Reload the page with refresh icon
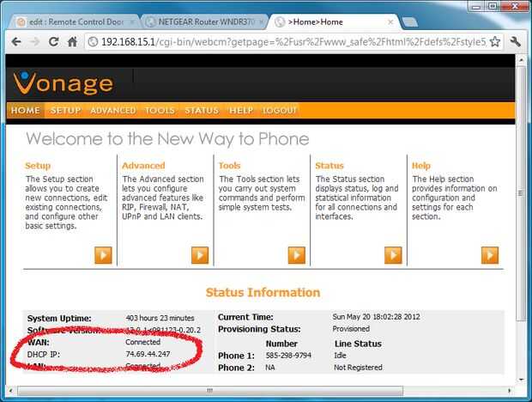The height and width of the screenshot is (402, 532). coord(53,42)
